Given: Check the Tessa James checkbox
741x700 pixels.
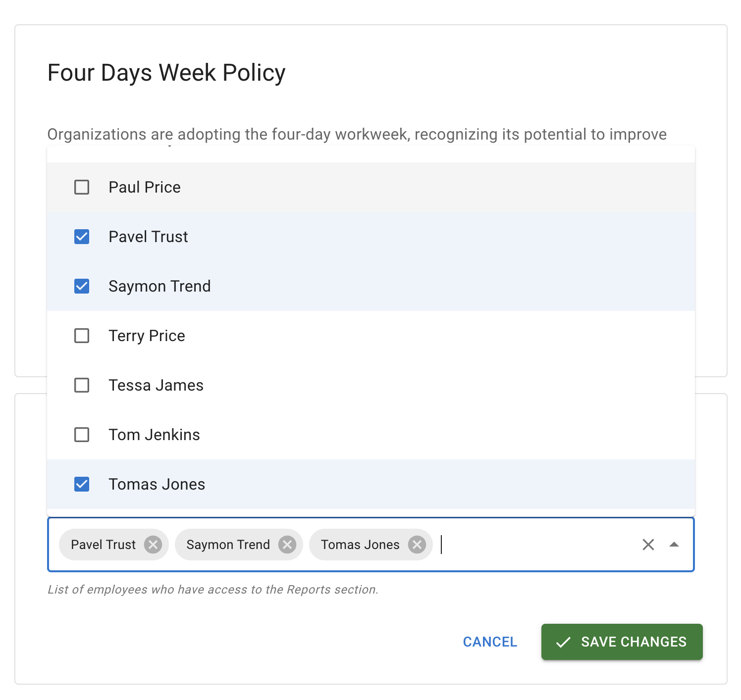Looking at the screenshot, I should (81, 385).
